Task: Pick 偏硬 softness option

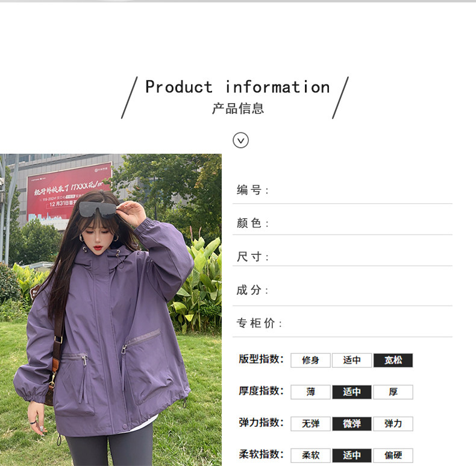Action: (393, 455)
